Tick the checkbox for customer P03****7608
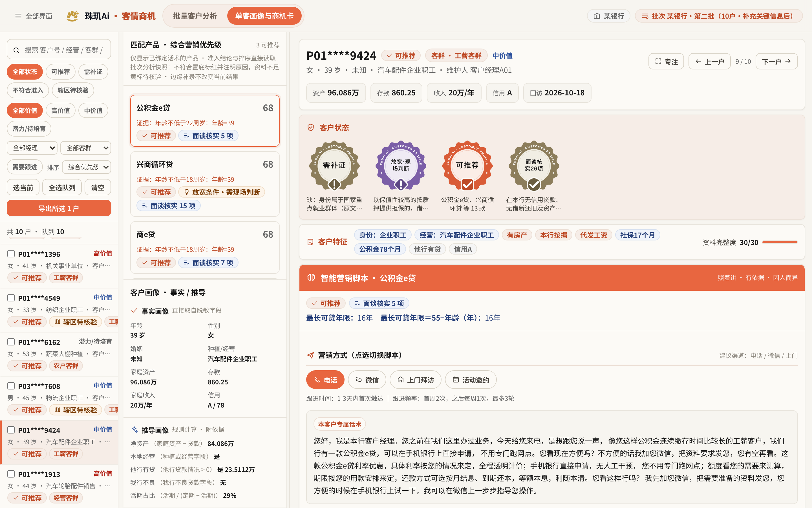This screenshot has height=508, width=812. coord(11,386)
